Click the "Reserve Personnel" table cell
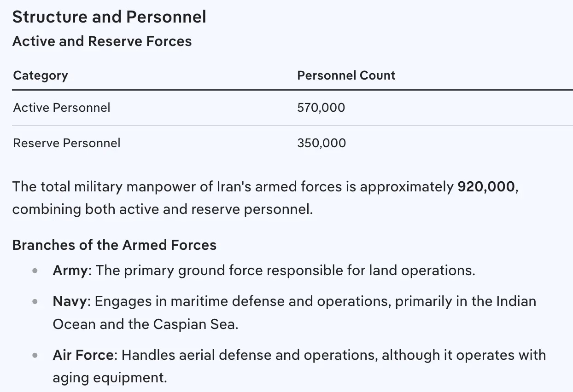 tap(67, 143)
